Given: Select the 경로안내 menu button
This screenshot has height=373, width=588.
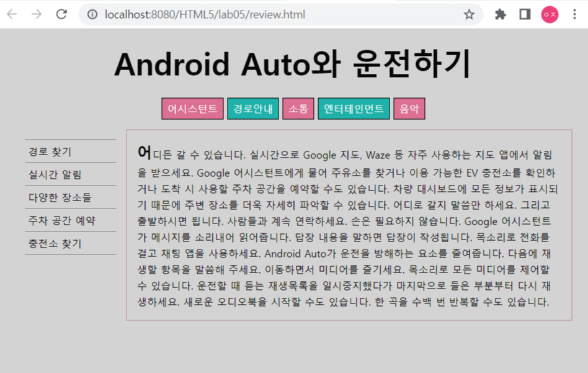Looking at the screenshot, I should coord(253,109).
